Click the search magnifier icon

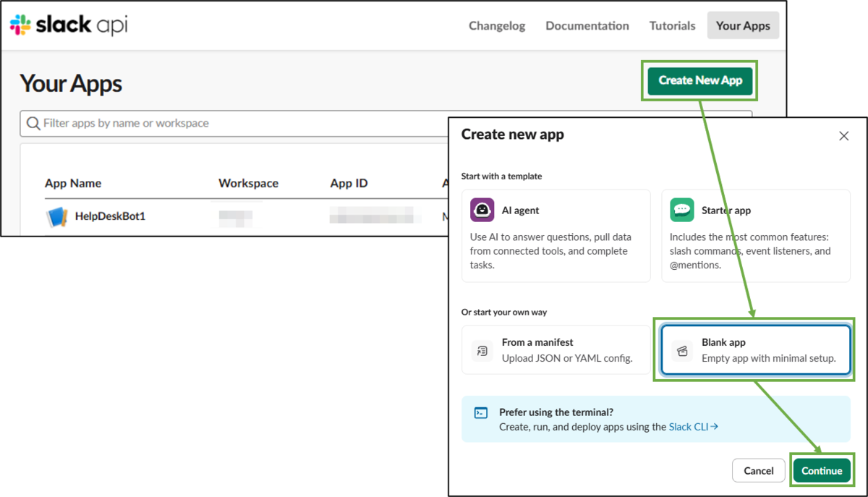(33, 123)
